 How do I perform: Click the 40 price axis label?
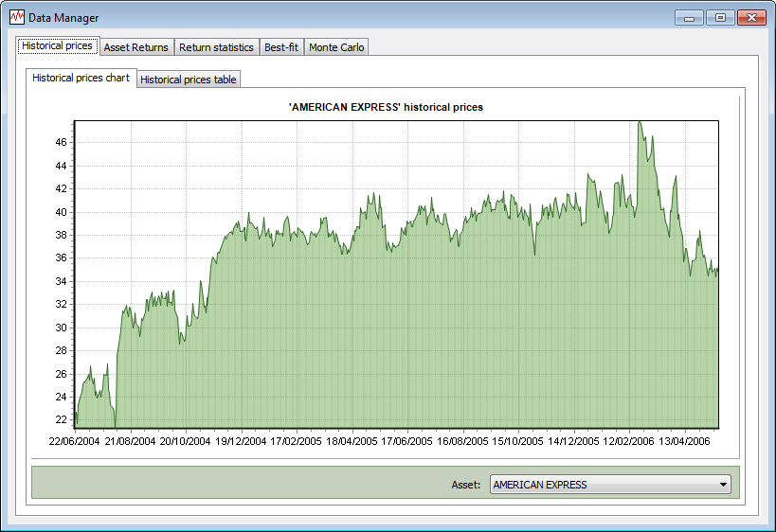coord(61,212)
